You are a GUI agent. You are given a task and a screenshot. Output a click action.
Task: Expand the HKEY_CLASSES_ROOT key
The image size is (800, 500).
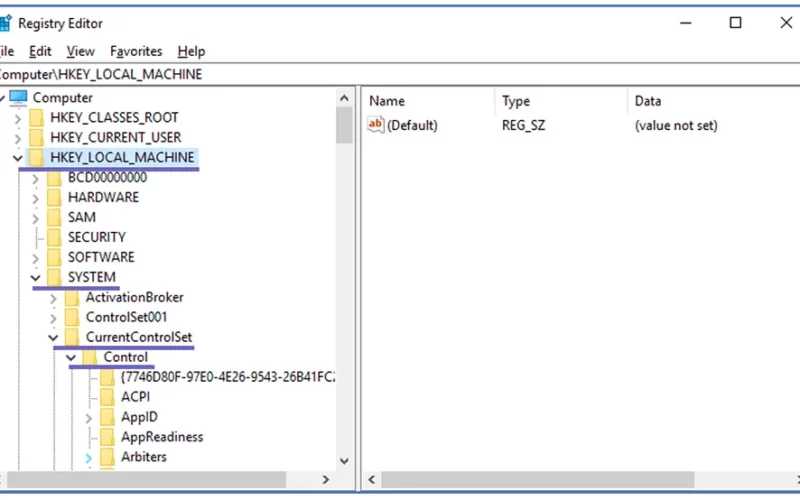tap(18, 118)
